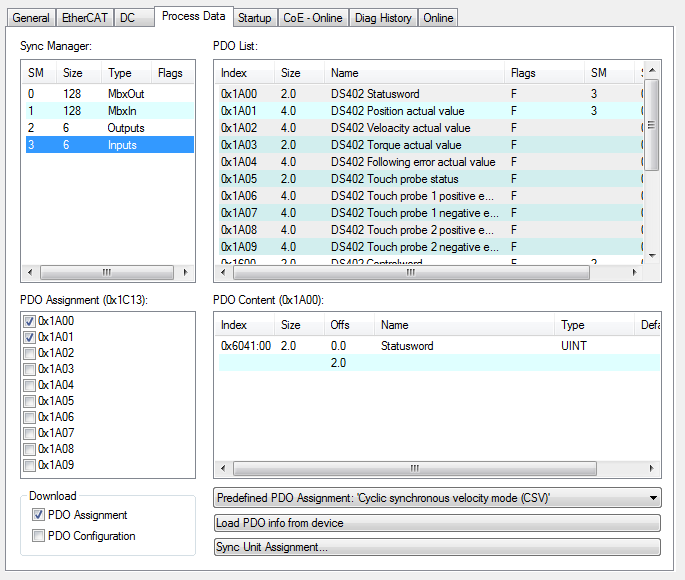Uncheck the 0x1A00 PDO assignment checkbox
This screenshot has width=685, height=580.
pyautogui.click(x=29, y=321)
